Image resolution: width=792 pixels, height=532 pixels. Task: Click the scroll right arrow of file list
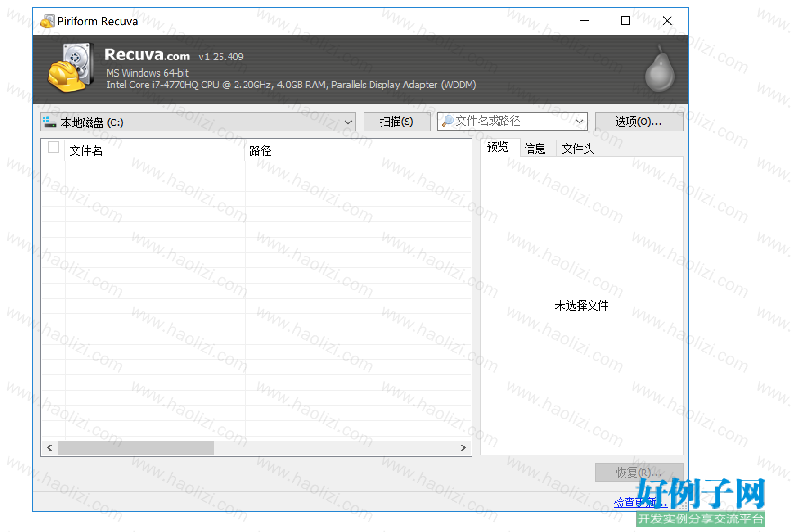click(463, 448)
